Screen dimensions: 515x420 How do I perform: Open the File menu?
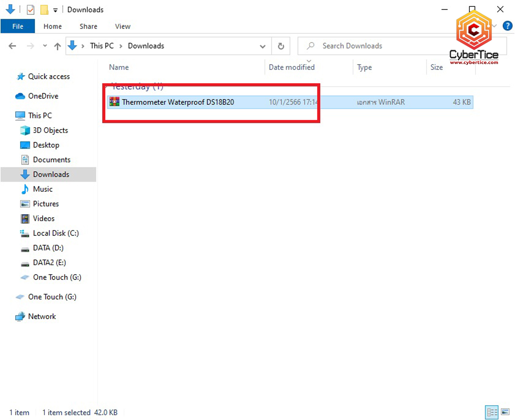point(18,26)
